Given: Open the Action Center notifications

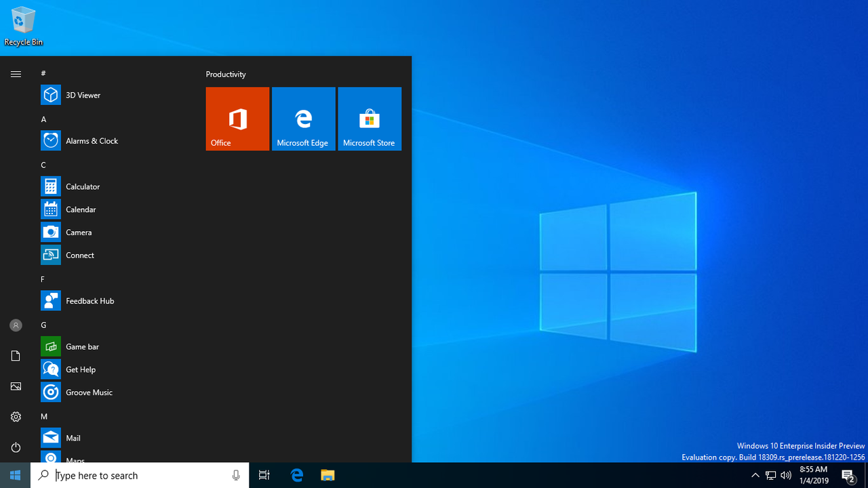Looking at the screenshot, I should pyautogui.click(x=848, y=475).
